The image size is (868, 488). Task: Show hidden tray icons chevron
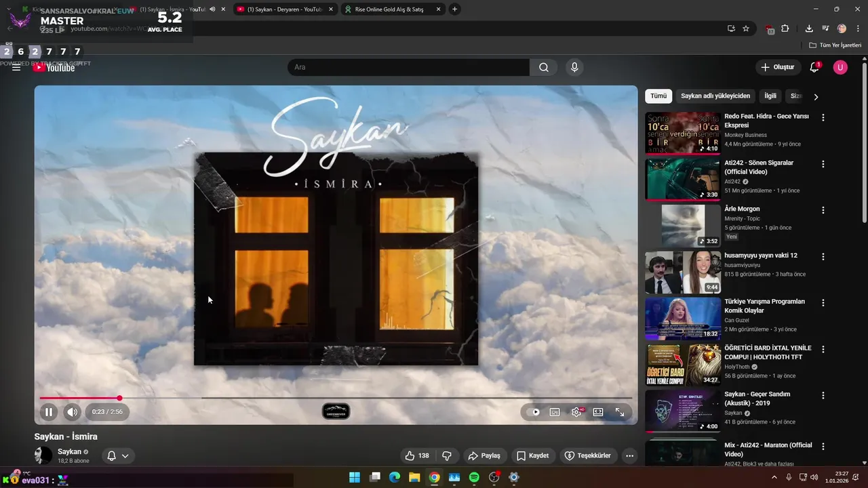[774, 477]
